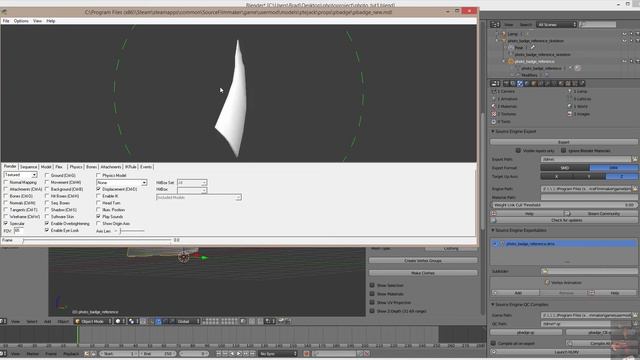Browse for Export Path folder icon
Viewport: 640px width, 360px height.
(x=635, y=159)
